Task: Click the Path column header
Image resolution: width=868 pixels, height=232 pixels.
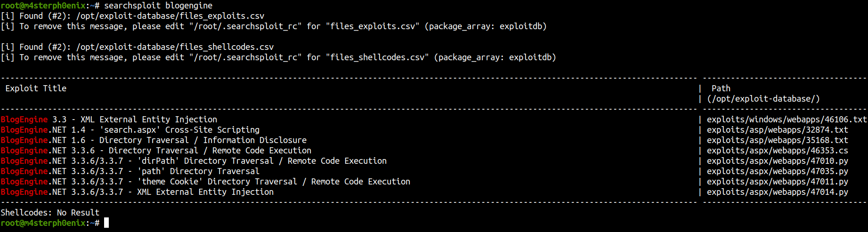Action: (x=721, y=88)
